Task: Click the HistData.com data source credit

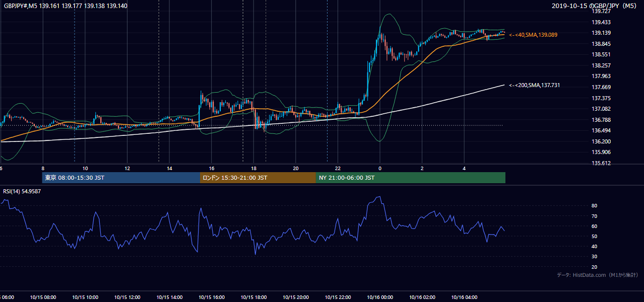Action: [598, 275]
